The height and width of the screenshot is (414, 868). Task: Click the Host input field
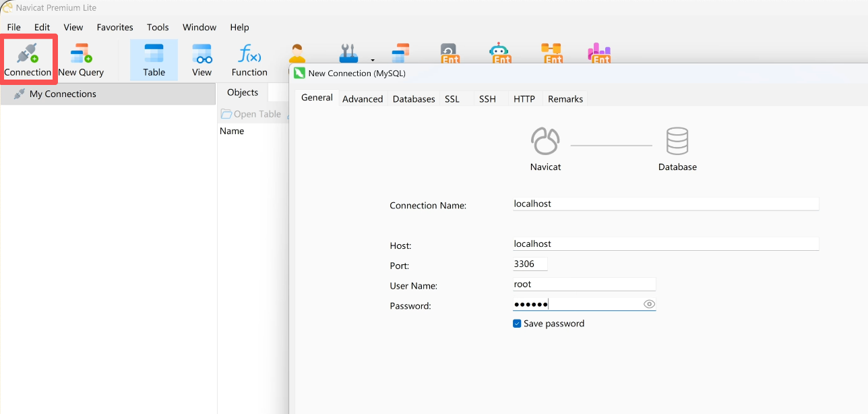(665, 244)
